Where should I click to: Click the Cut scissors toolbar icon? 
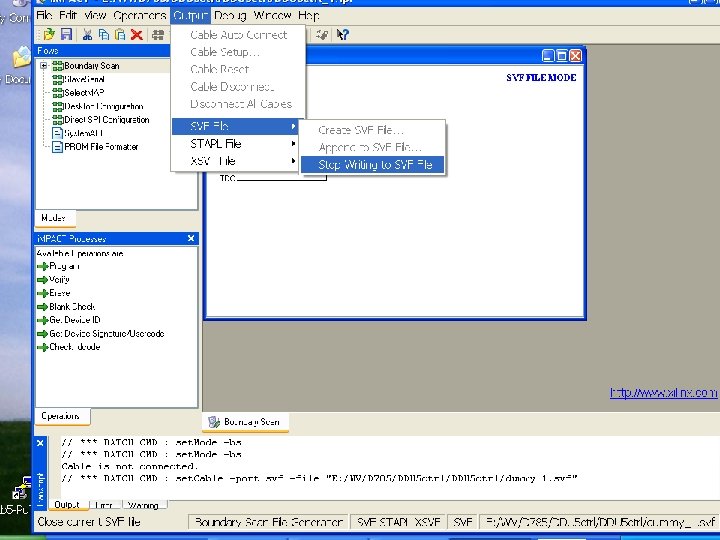pyautogui.click(x=87, y=34)
